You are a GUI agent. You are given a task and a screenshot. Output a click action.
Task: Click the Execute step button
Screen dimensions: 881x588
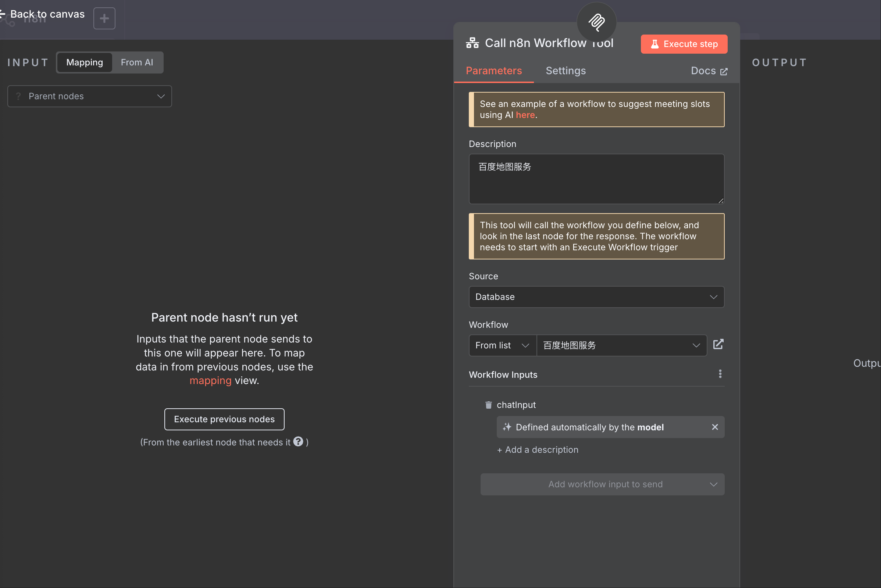point(684,44)
